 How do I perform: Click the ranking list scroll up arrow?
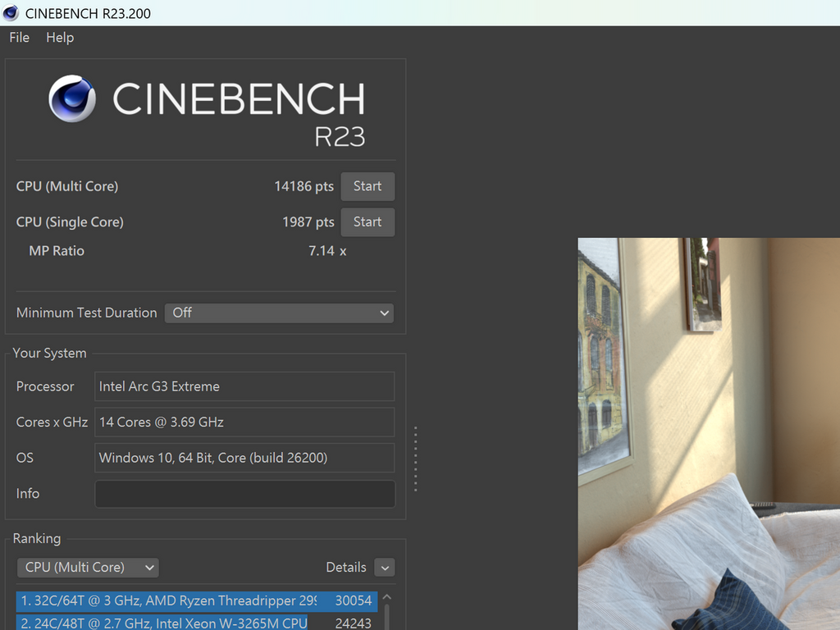[x=387, y=597]
